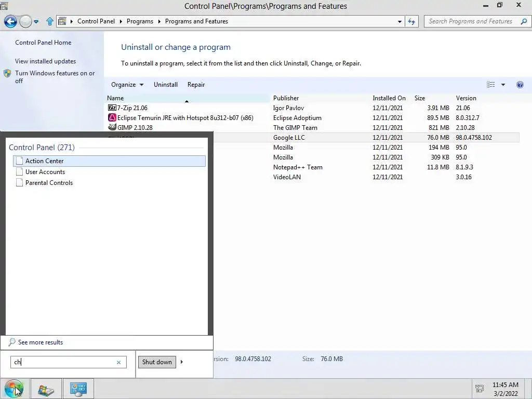Select the VideoLAN publisher row
Viewport: 532px width, 399px height.
(x=366, y=177)
